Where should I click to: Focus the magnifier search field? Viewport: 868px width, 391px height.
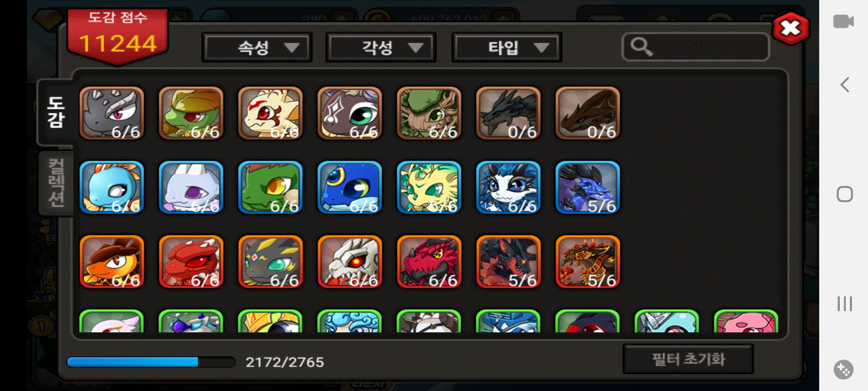[x=695, y=47]
